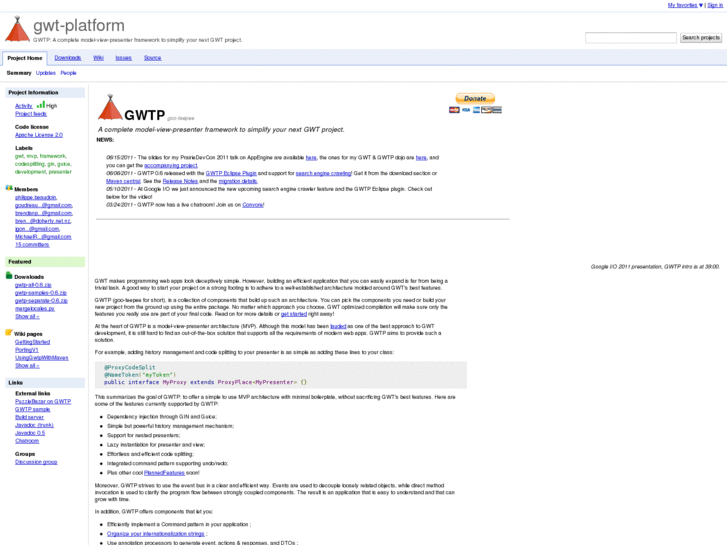Click the 06/15/2011 news date text
This screenshot has width=727, height=545.
[120, 158]
